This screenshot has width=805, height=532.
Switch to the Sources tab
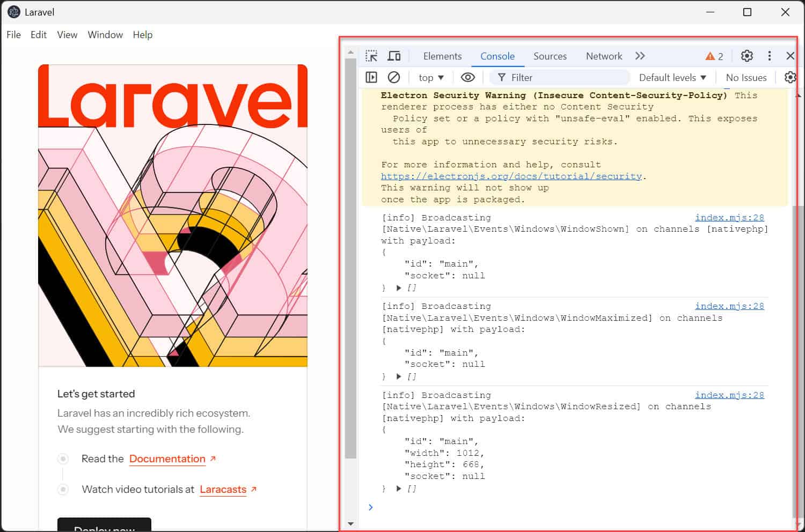click(550, 56)
